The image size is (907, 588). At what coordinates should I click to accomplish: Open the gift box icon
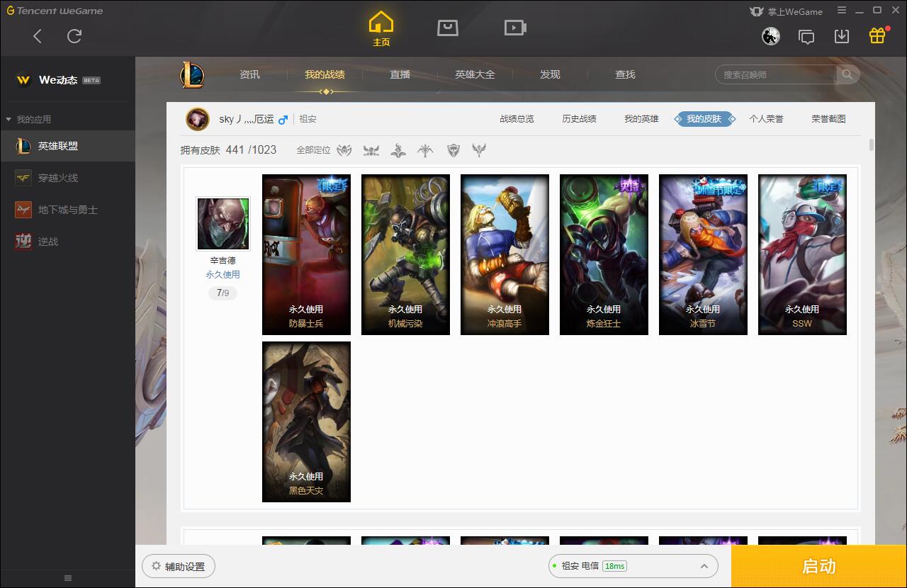[877, 35]
